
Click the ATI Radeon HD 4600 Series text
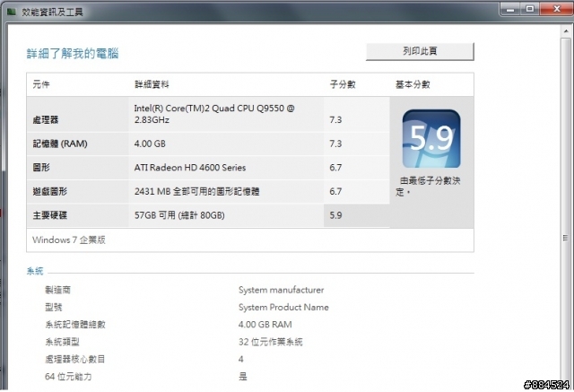coord(190,168)
